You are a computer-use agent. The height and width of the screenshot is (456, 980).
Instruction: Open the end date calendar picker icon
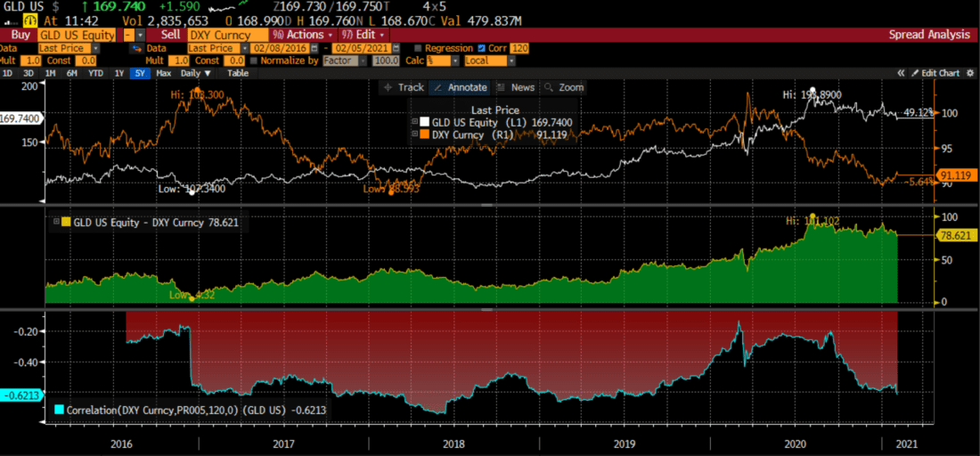(x=396, y=48)
